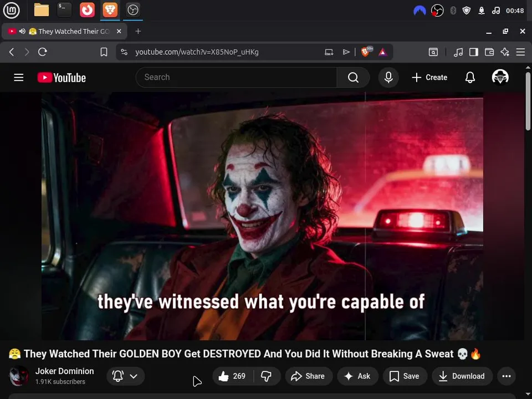Mute the tab via speaker icon
This screenshot has height=399, width=532.
[22, 31]
